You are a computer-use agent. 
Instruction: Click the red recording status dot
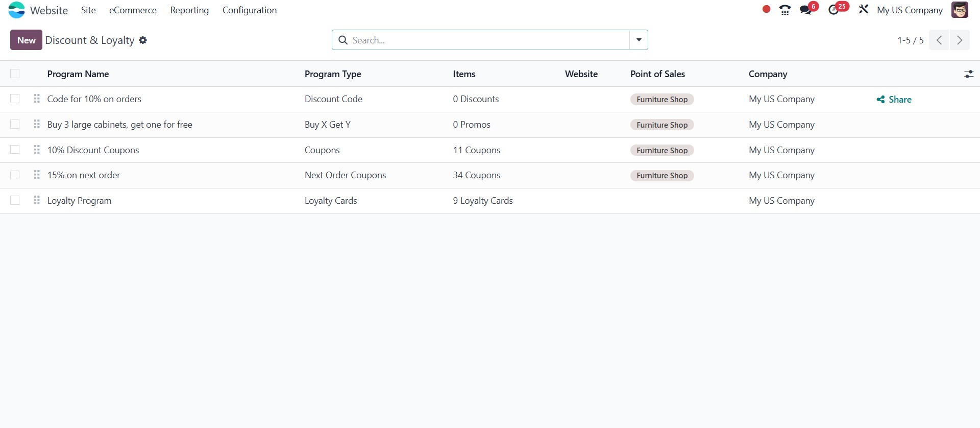tap(766, 9)
